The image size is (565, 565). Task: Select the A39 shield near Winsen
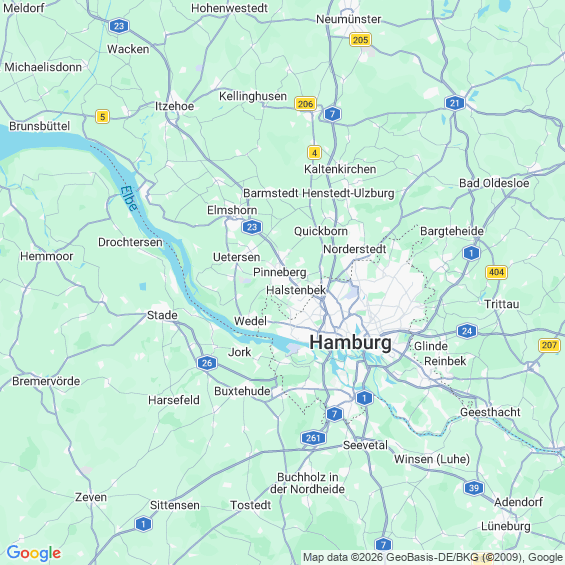pos(474,488)
